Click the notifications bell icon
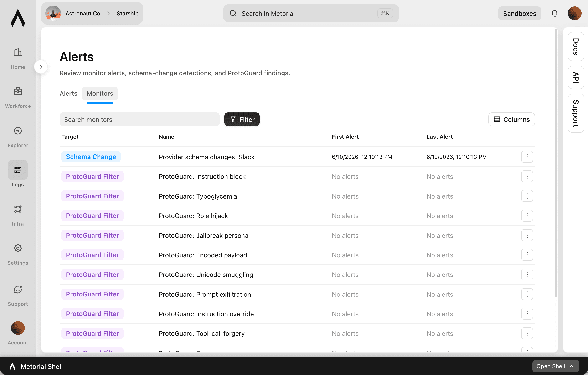Screen dimensions: 588x375 (554, 14)
